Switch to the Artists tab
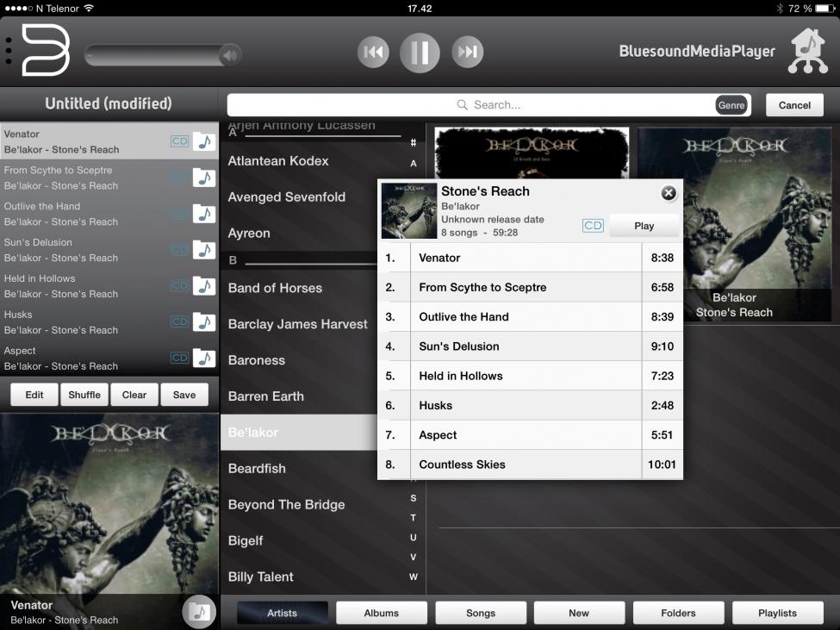The height and width of the screenshot is (630, 840). click(x=282, y=613)
